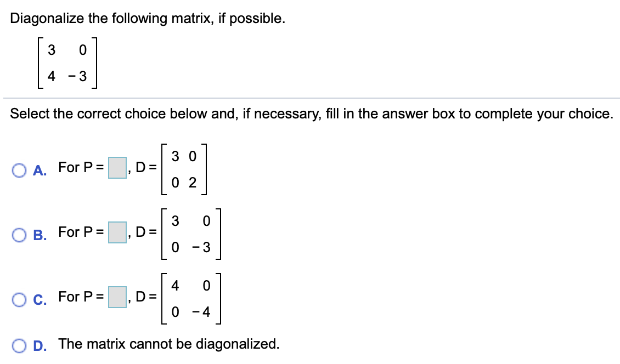This screenshot has width=620, height=364.
Task: Click the entry '4' in the given matrix
Action: pos(52,75)
